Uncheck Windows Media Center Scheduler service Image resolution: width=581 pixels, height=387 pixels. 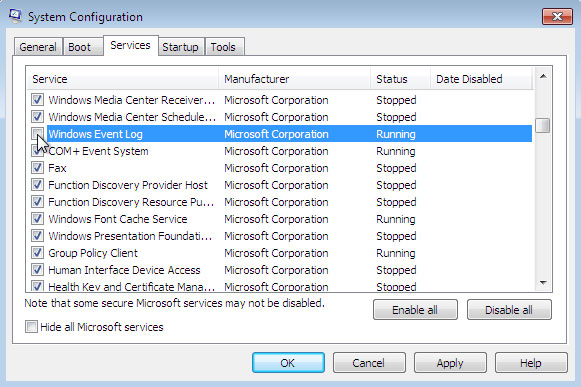(x=37, y=116)
